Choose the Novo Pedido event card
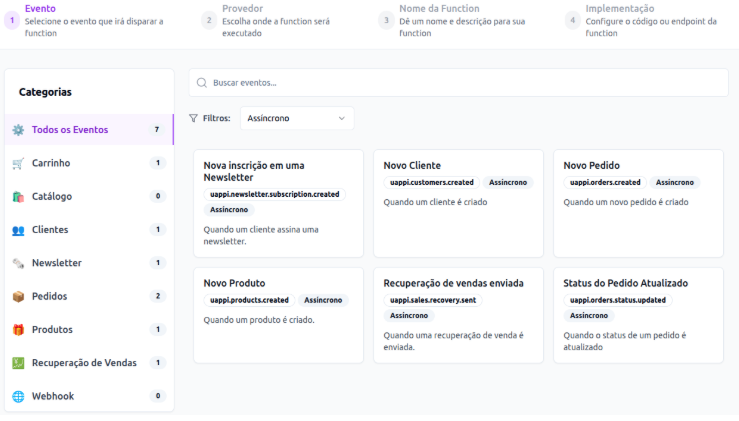The image size is (739, 421). point(639,204)
